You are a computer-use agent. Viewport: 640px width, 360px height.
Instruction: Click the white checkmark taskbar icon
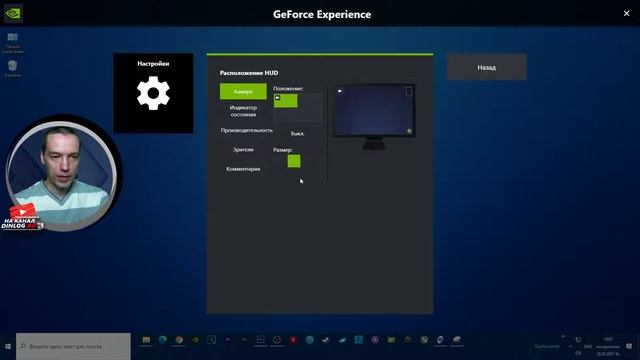(326, 340)
